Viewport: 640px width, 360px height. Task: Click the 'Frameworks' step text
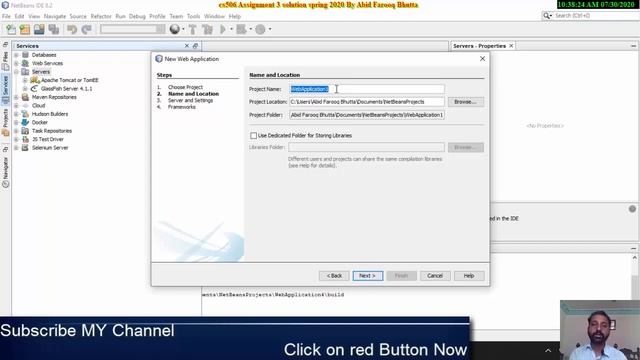182,107
